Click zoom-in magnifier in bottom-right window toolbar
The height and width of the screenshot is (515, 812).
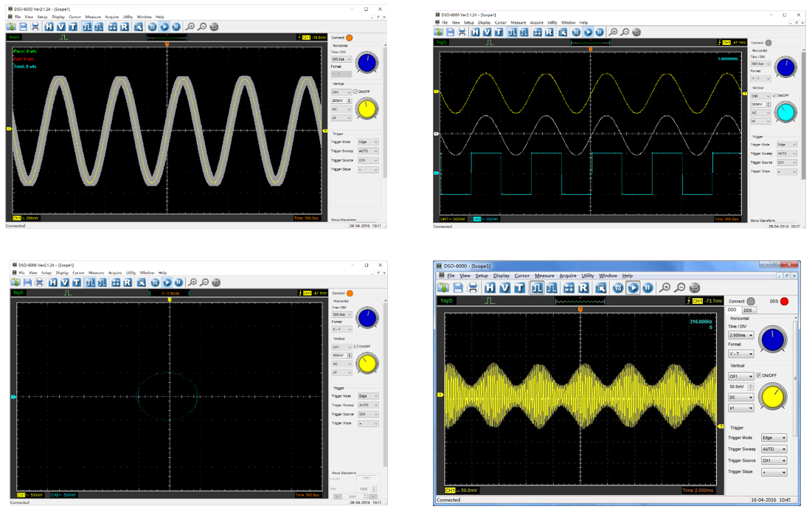pos(665,288)
